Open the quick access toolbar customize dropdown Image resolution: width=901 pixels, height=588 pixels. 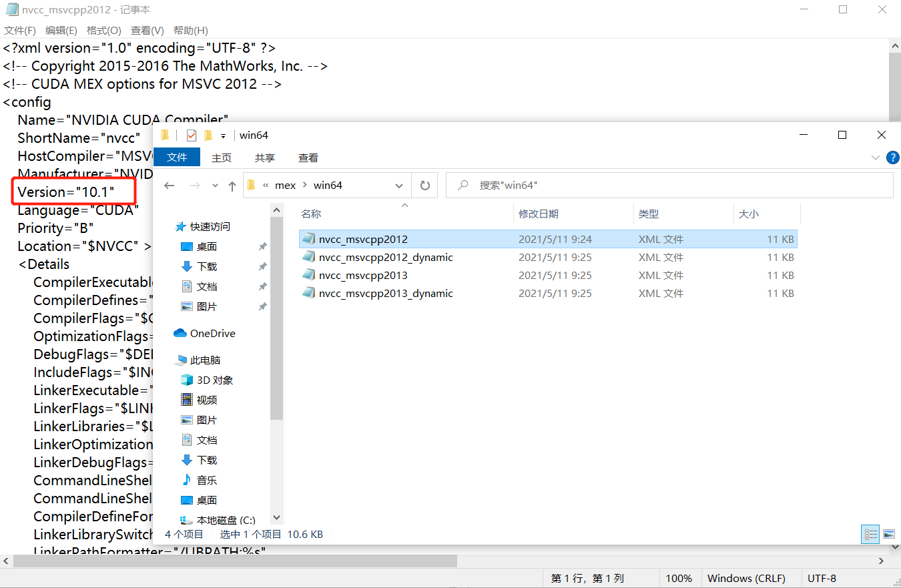point(224,134)
